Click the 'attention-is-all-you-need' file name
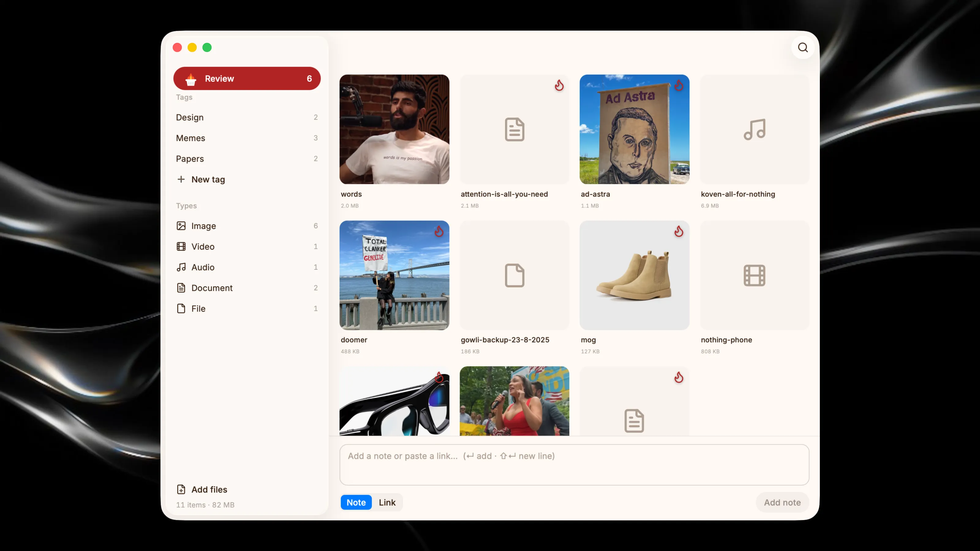Screen dimensions: 980x551 pos(504,194)
